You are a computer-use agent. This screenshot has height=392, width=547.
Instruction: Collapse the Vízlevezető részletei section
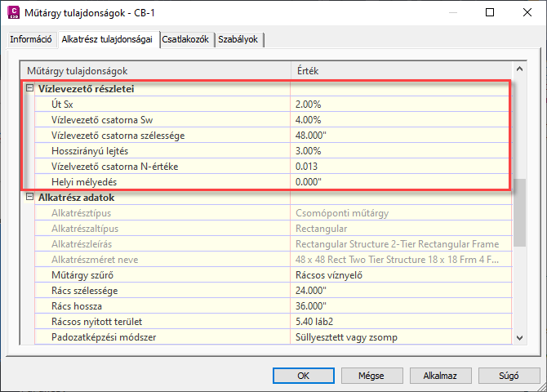[x=29, y=88]
